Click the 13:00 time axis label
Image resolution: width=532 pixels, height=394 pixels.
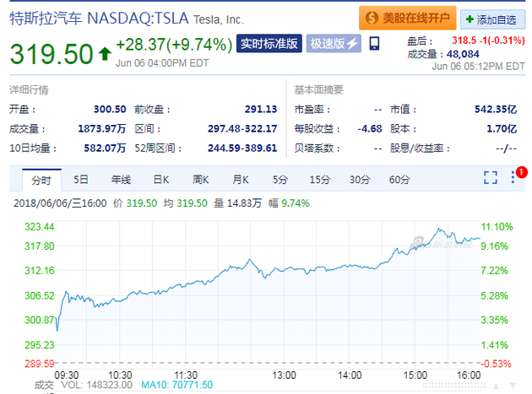284,375
